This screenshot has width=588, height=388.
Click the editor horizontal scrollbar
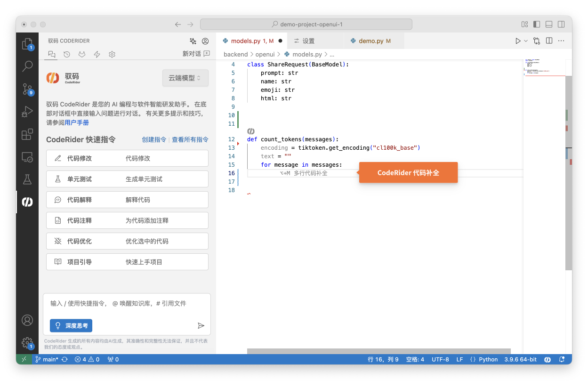point(379,351)
